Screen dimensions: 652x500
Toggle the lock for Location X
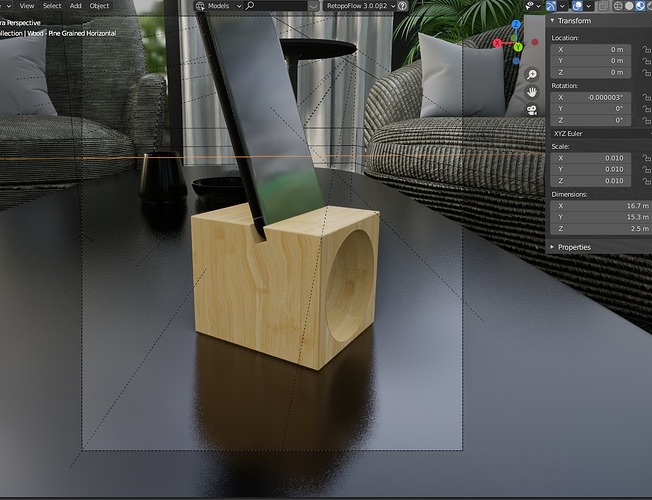click(x=647, y=50)
